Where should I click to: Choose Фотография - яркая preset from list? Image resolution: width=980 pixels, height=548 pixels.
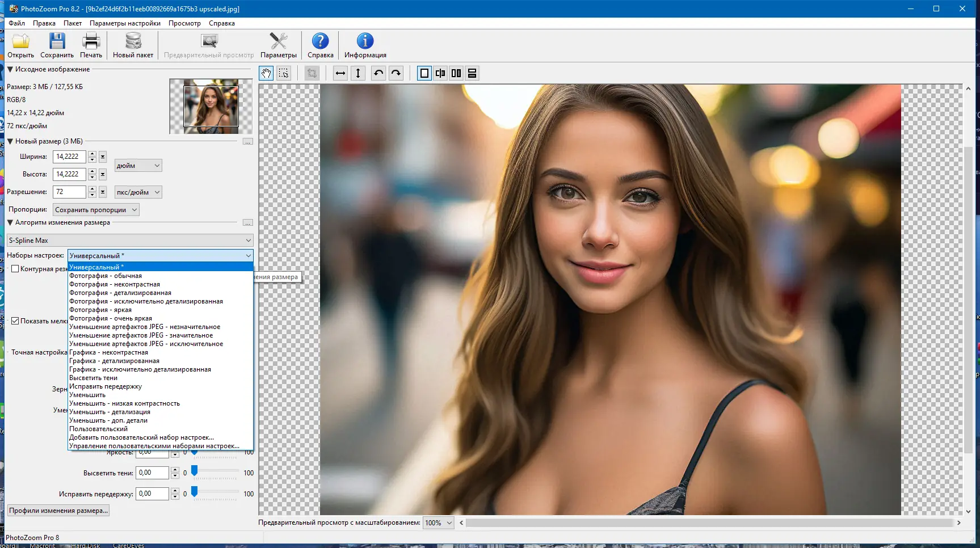100,310
